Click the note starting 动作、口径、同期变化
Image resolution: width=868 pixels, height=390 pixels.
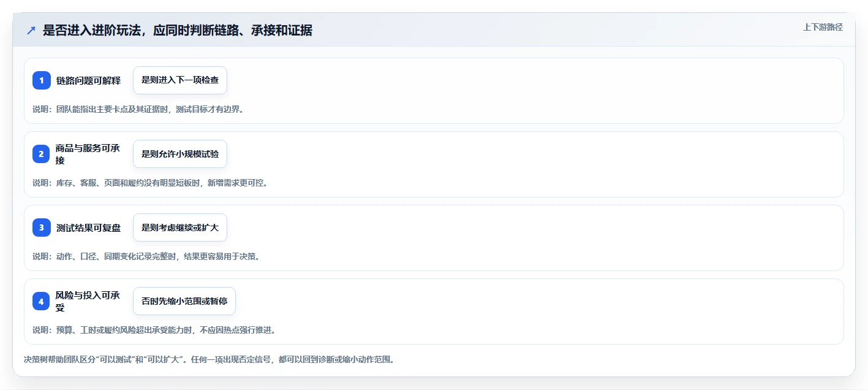tap(146, 256)
